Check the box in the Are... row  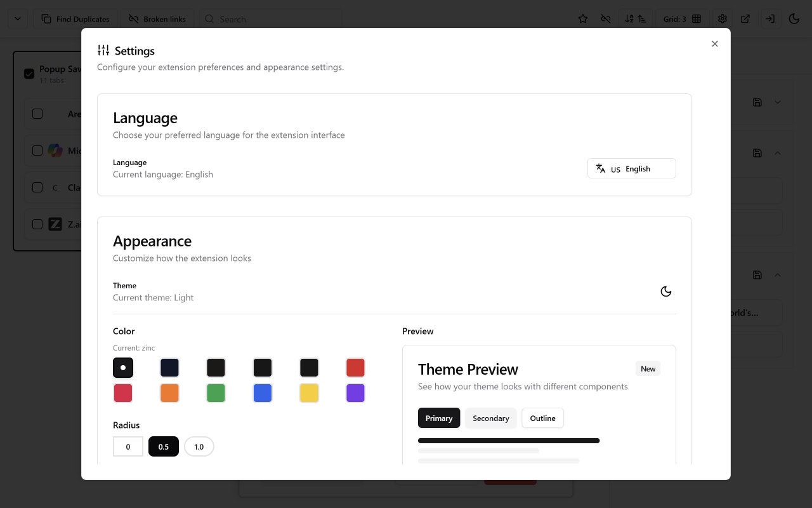[x=37, y=114]
